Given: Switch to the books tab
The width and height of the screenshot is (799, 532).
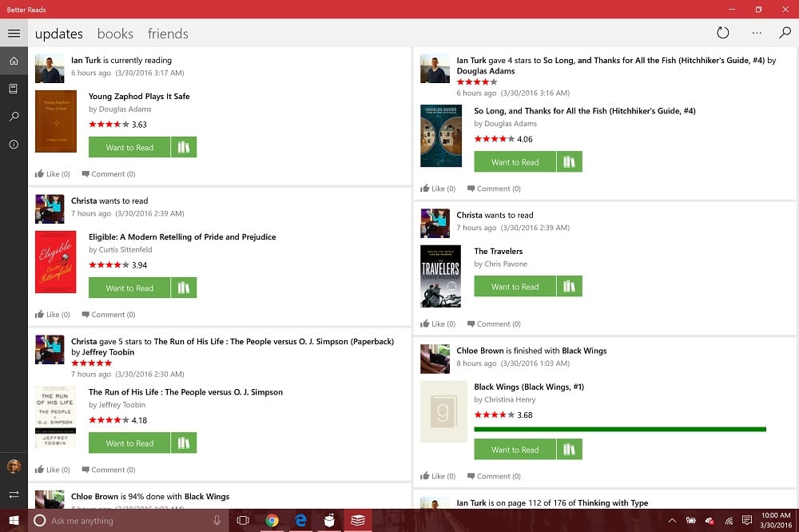Looking at the screenshot, I should click(115, 34).
